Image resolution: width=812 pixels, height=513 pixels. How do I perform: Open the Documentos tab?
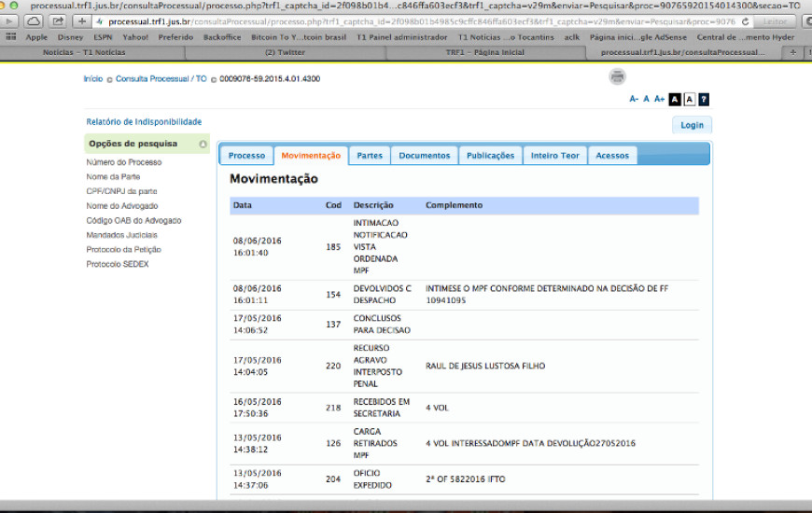click(424, 156)
